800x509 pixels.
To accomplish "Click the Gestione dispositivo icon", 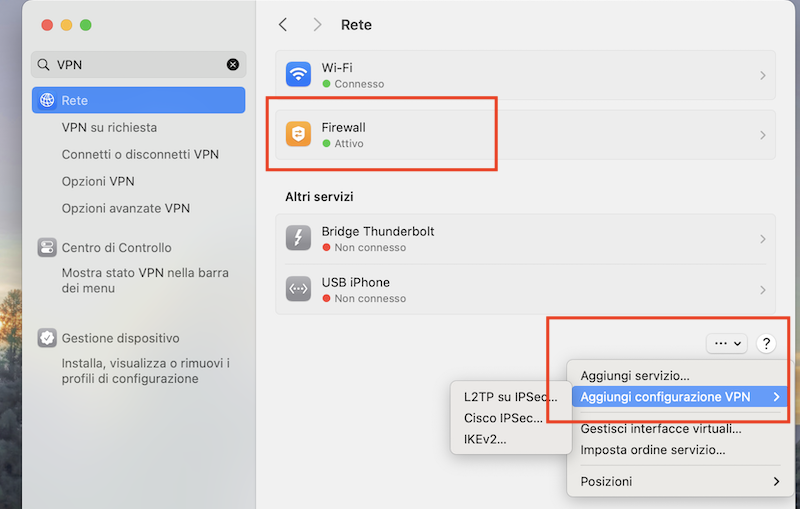I will click(47, 338).
